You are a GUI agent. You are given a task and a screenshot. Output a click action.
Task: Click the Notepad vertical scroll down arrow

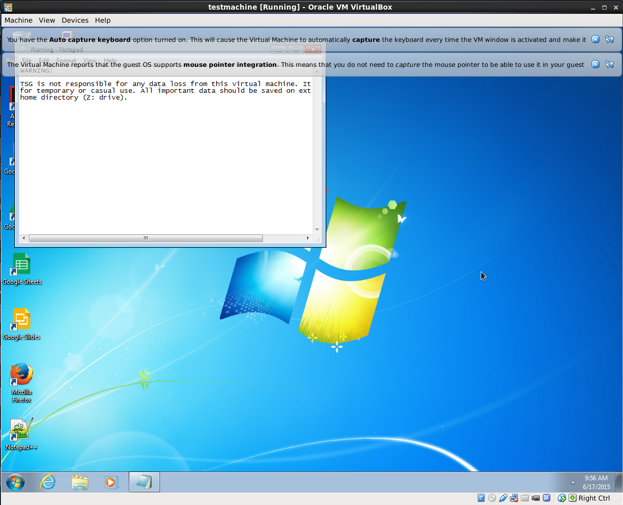click(x=317, y=229)
